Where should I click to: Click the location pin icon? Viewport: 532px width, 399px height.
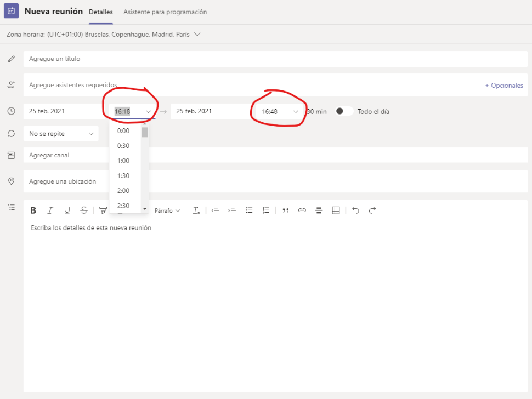tap(11, 181)
